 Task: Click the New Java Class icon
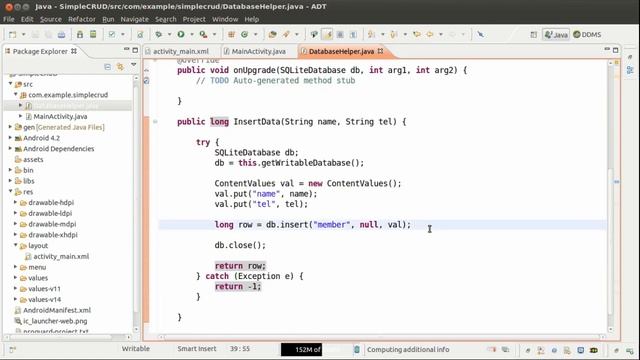click(245, 35)
